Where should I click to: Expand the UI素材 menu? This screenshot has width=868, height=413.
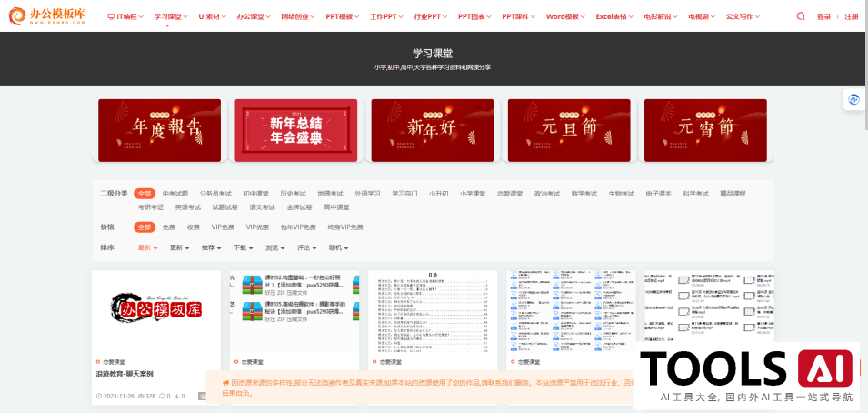pos(212,16)
